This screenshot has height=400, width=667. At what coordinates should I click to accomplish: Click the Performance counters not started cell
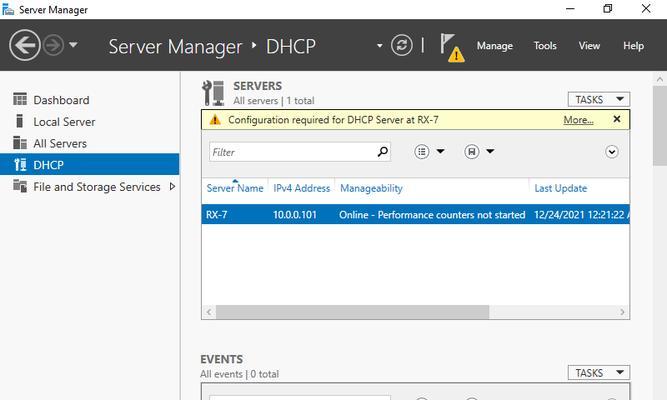432,214
